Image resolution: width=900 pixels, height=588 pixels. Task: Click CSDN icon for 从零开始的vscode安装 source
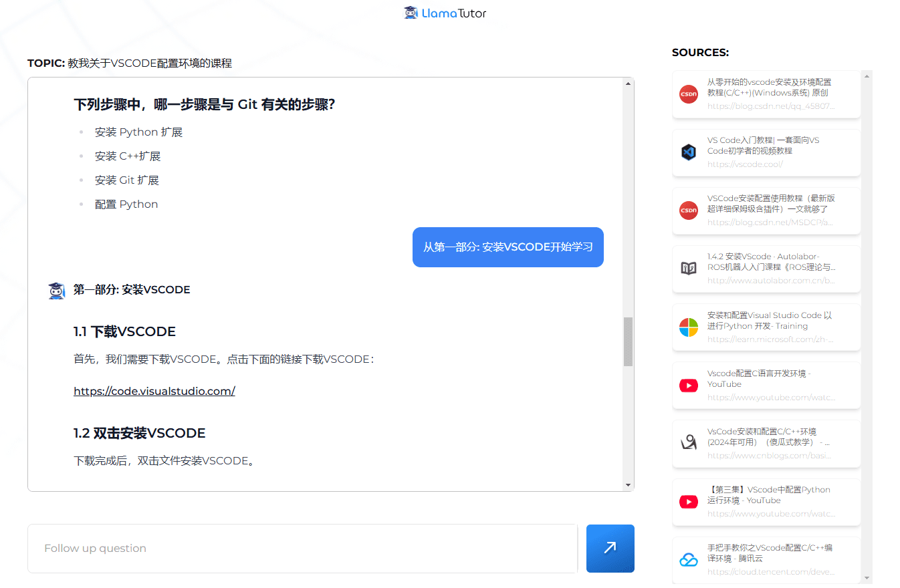tap(689, 94)
